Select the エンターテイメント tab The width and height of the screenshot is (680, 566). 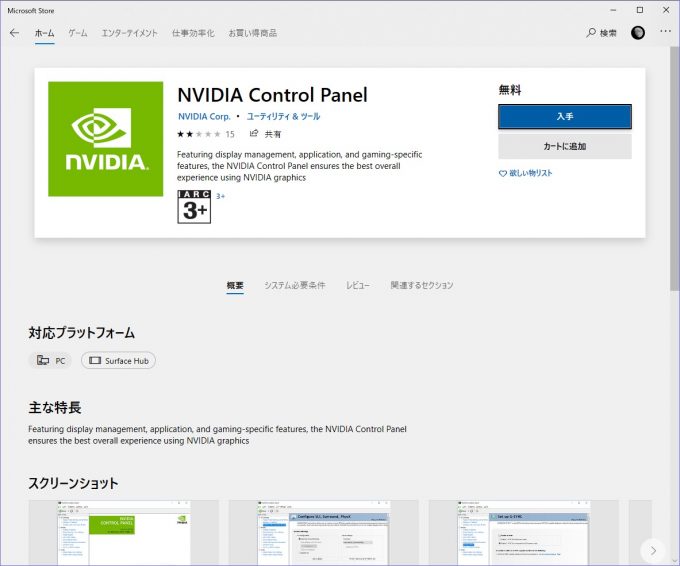pyautogui.click(x=129, y=33)
